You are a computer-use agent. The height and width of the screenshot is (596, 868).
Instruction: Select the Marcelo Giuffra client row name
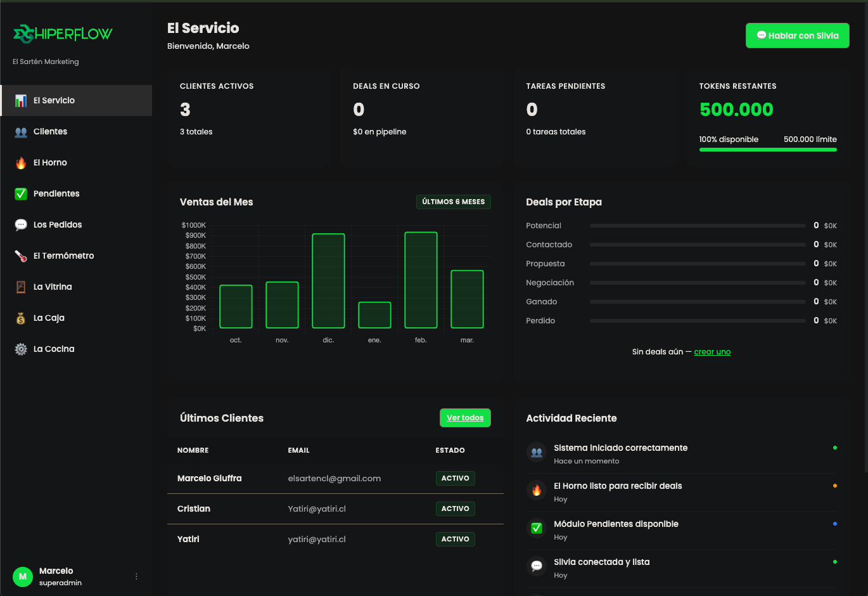point(210,479)
